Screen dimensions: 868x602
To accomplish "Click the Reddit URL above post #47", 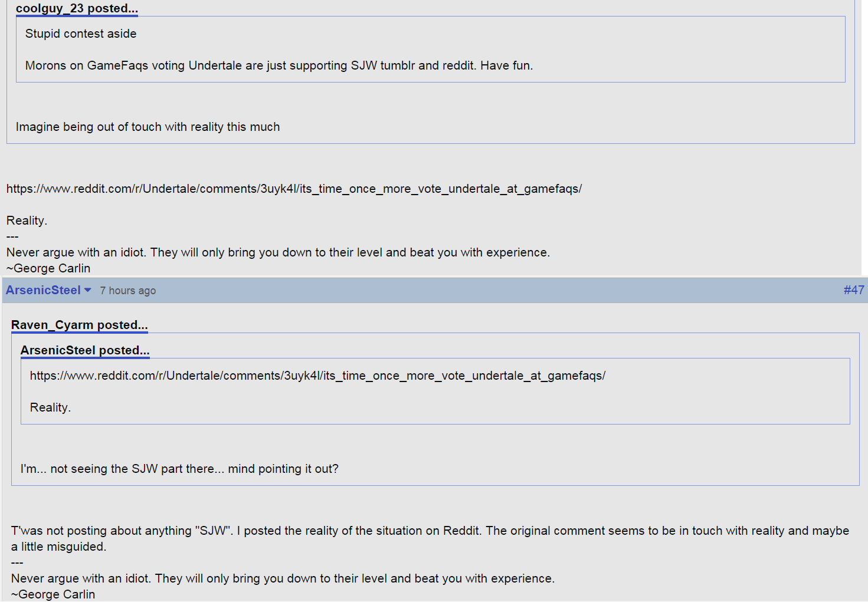I will [x=294, y=189].
